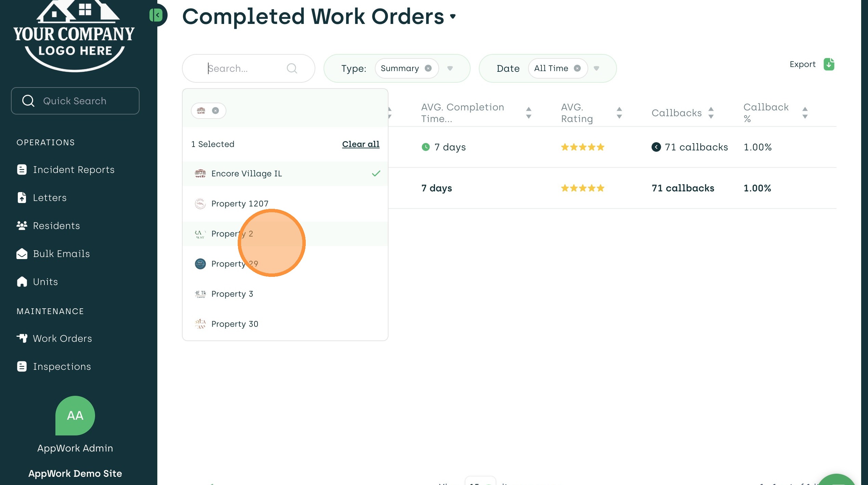This screenshot has height=485, width=868.
Task: Expand the Type filter dropdown arrow
Action: click(450, 68)
